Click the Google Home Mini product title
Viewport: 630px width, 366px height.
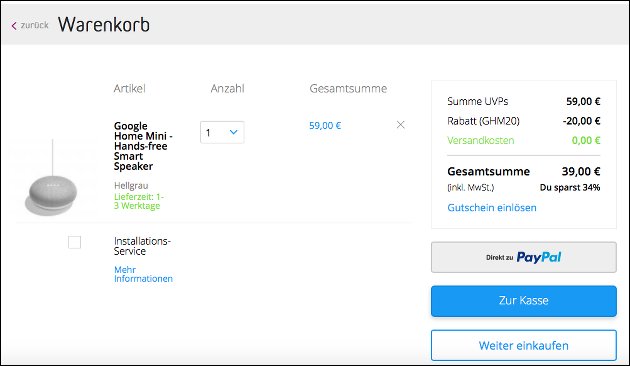pyautogui.click(x=143, y=146)
